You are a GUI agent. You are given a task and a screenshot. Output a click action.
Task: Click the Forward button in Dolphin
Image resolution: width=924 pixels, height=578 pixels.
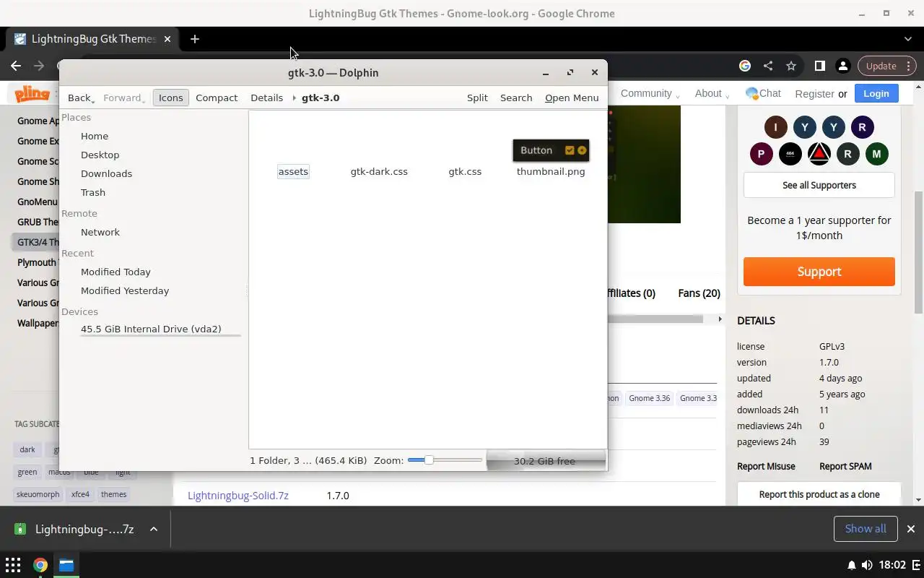[123, 98]
